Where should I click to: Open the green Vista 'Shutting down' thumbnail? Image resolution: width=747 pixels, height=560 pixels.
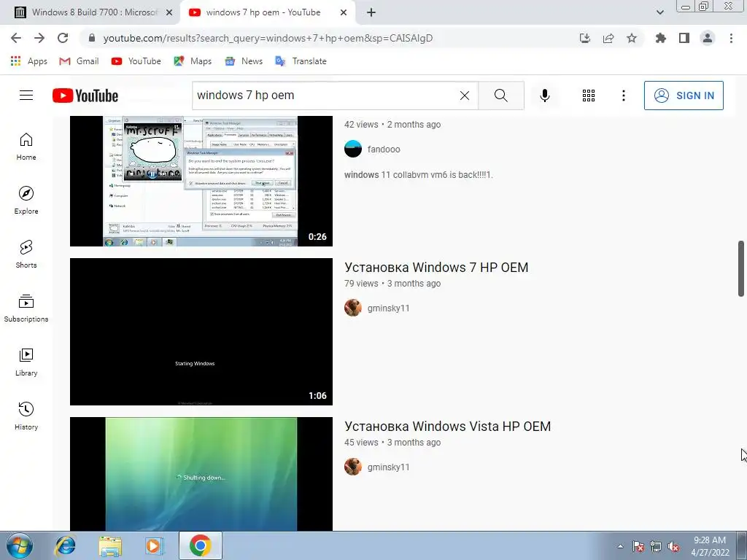click(x=201, y=474)
